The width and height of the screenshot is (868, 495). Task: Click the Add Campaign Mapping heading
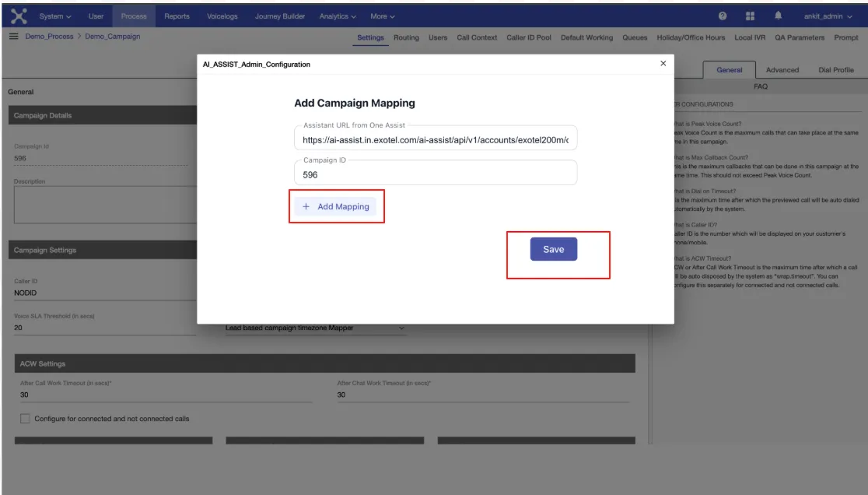355,103
